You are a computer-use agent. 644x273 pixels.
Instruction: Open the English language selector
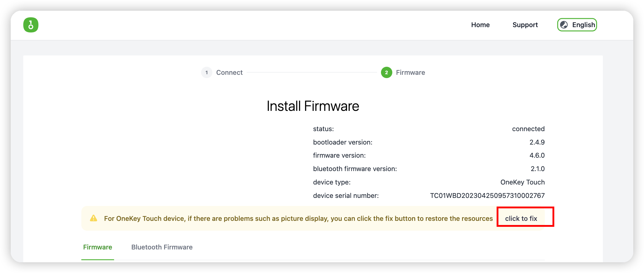click(577, 25)
